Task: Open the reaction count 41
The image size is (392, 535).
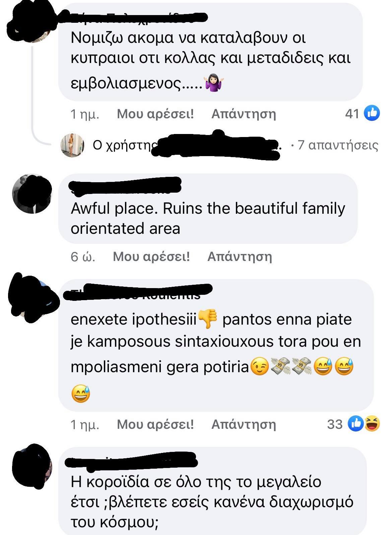Action: pos(352,114)
